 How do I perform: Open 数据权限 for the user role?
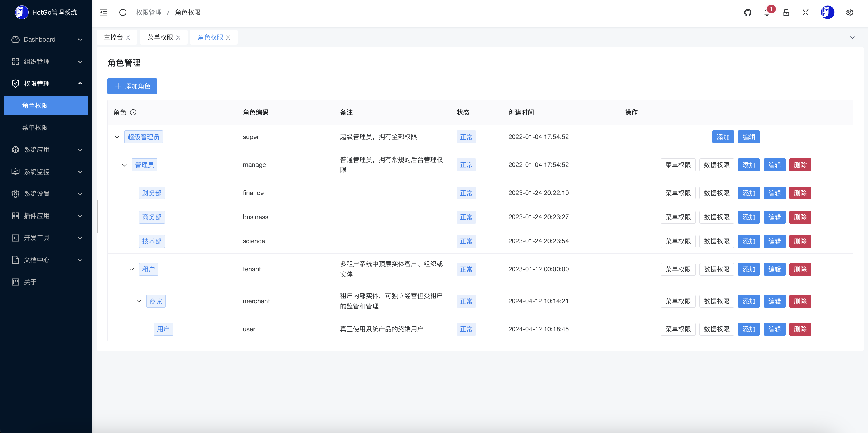716,329
